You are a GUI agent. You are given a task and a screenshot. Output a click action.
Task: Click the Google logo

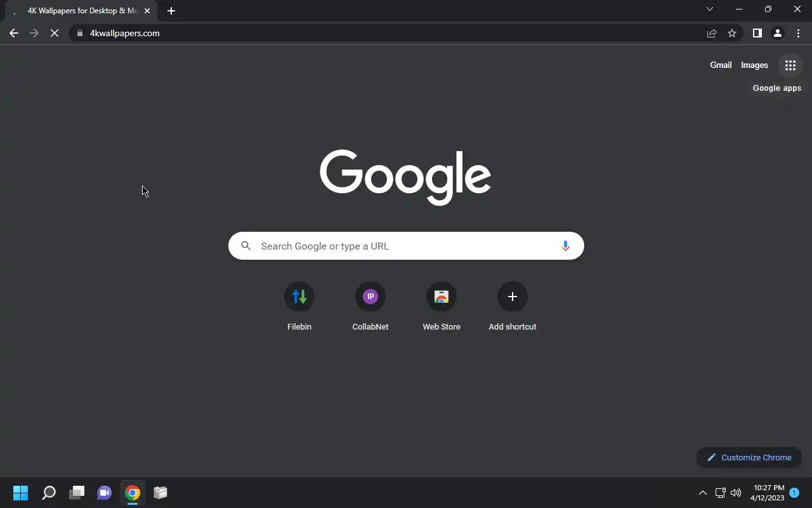405,177
